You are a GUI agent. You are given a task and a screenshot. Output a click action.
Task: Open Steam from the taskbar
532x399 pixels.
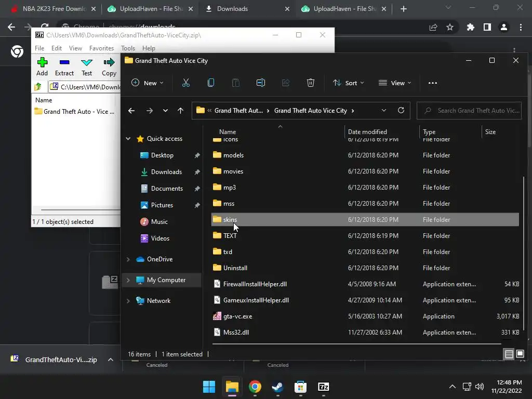point(277,387)
